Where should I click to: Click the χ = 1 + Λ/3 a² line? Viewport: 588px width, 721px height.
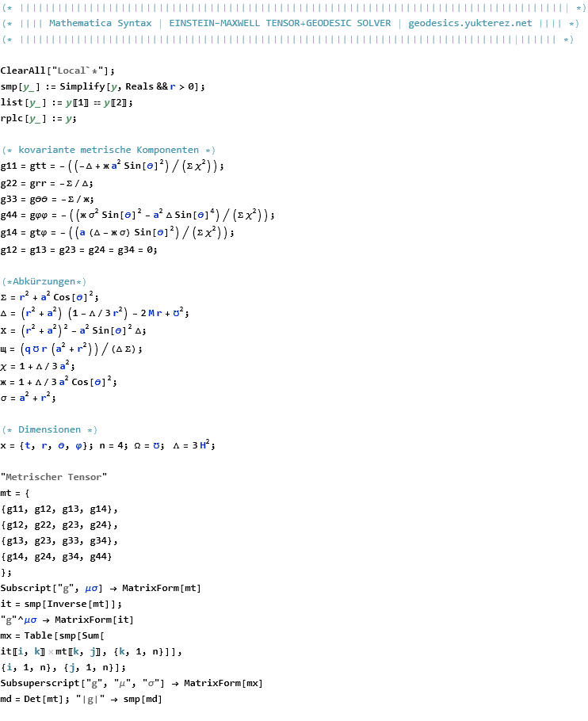click(38, 366)
